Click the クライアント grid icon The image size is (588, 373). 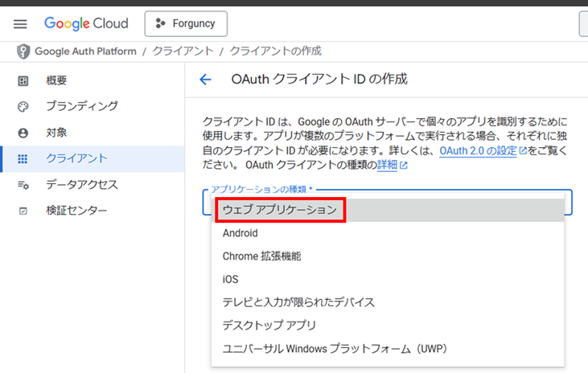pos(23,159)
